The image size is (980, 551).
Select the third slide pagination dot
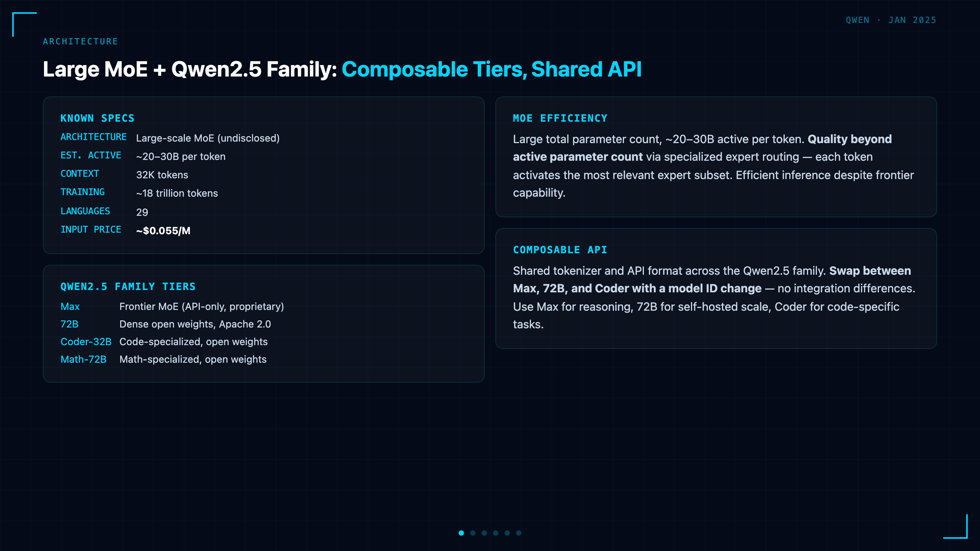484,533
